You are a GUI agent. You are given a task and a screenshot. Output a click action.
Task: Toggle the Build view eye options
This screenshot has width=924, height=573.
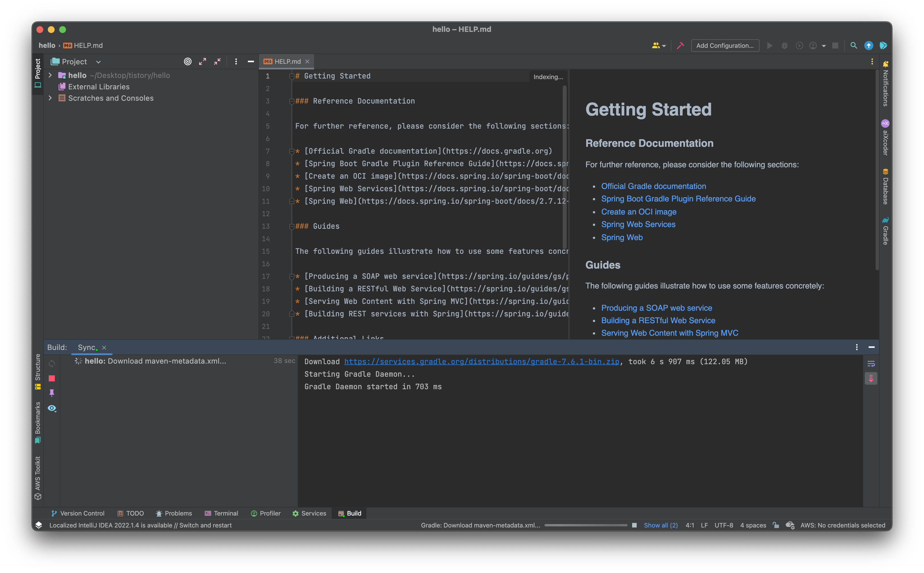[x=52, y=408]
